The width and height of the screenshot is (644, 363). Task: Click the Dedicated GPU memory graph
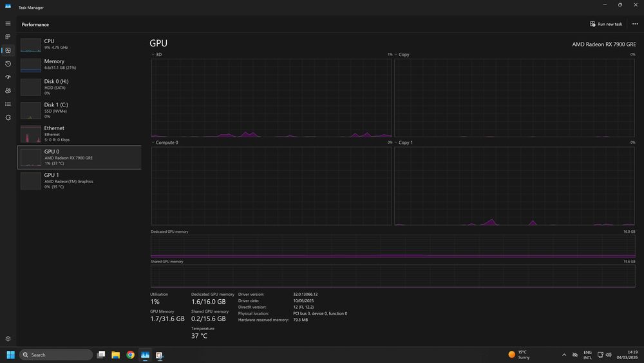tap(393, 246)
